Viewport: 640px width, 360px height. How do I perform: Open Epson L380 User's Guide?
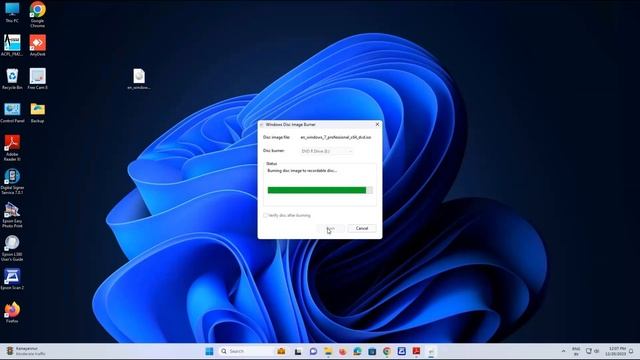click(x=12, y=249)
